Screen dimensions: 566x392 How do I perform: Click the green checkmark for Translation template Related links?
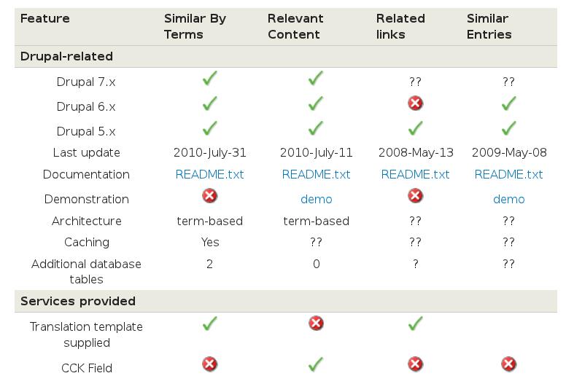click(416, 323)
